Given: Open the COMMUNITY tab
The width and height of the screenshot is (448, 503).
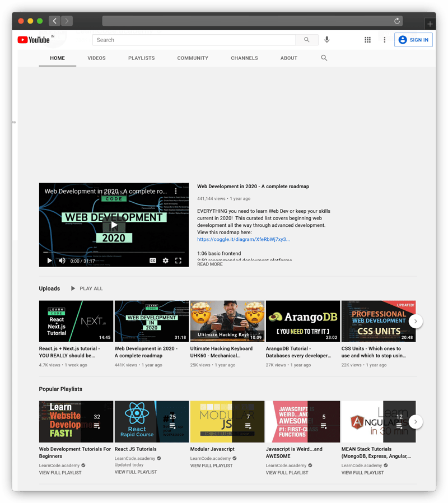Looking at the screenshot, I should pos(193,58).
